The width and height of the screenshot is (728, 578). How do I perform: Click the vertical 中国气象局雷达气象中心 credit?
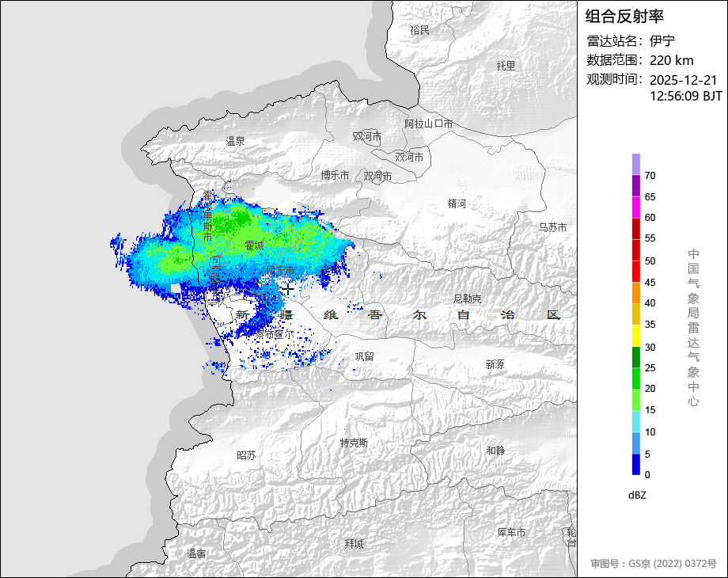(x=693, y=328)
